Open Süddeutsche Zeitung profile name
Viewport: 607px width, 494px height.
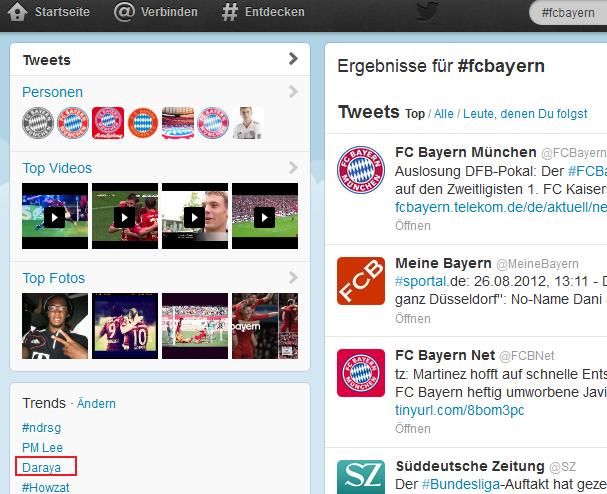click(x=470, y=466)
